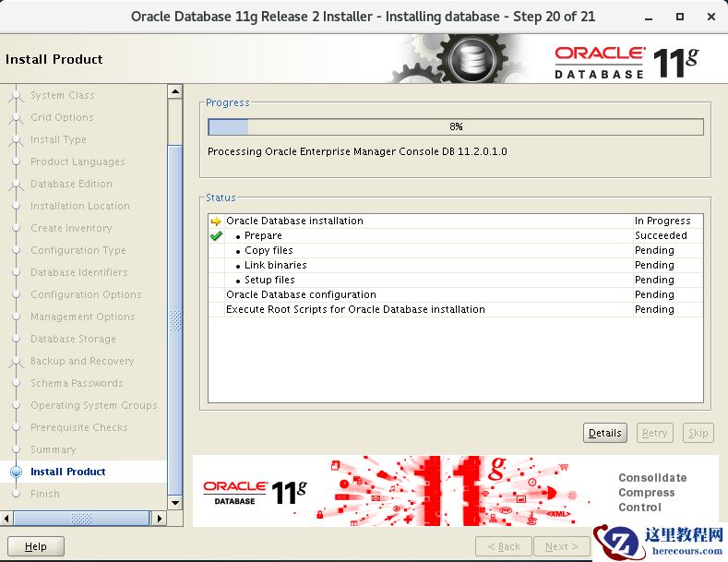The image size is (728, 562).
Task: Select the Backup and Recovery step
Action: pyautogui.click(x=82, y=361)
